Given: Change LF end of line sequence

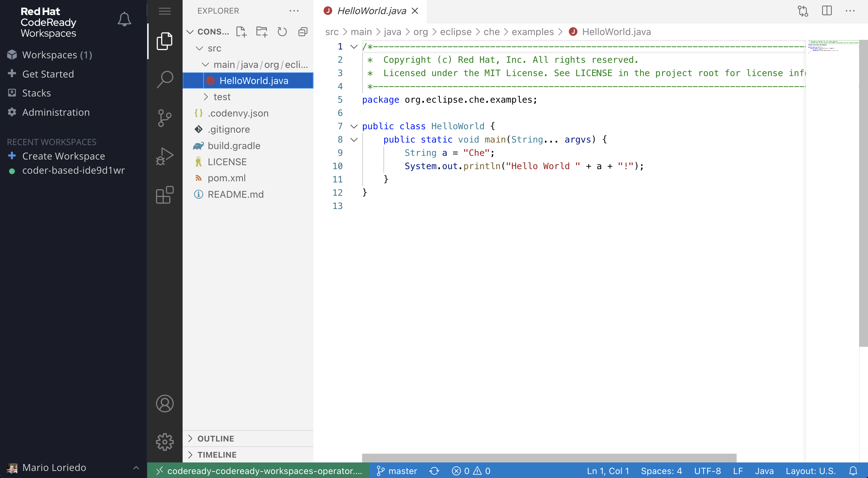Looking at the screenshot, I should (x=737, y=471).
